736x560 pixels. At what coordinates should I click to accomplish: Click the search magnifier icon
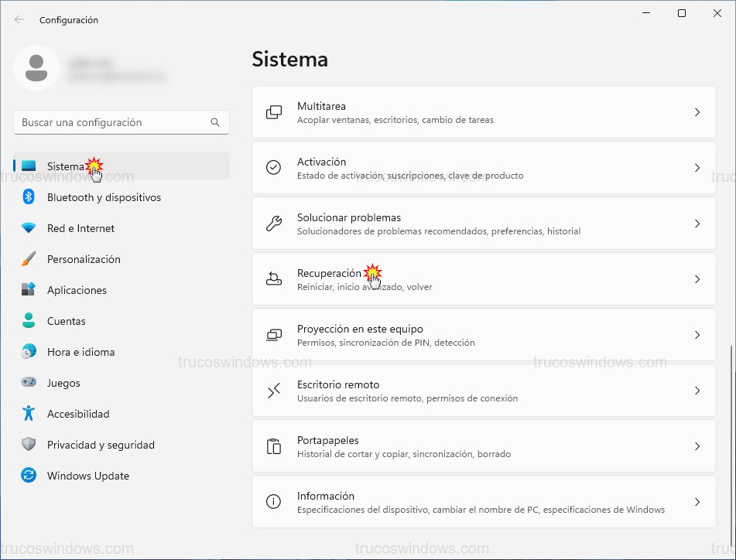tap(214, 122)
